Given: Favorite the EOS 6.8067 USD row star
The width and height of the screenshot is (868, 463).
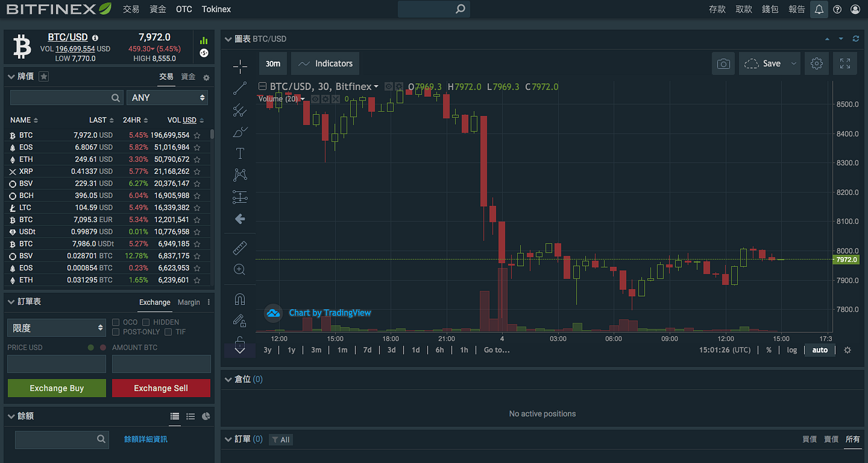Looking at the screenshot, I should pos(197,147).
